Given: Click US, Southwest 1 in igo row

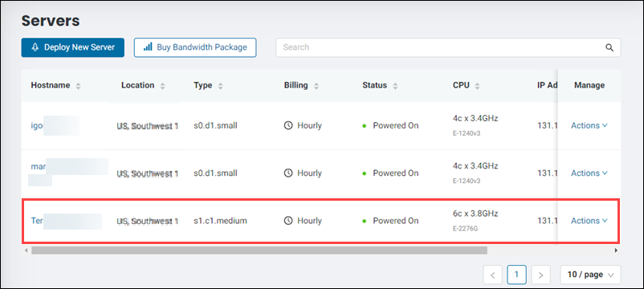Looking at the screenshot, I should 148,125.
